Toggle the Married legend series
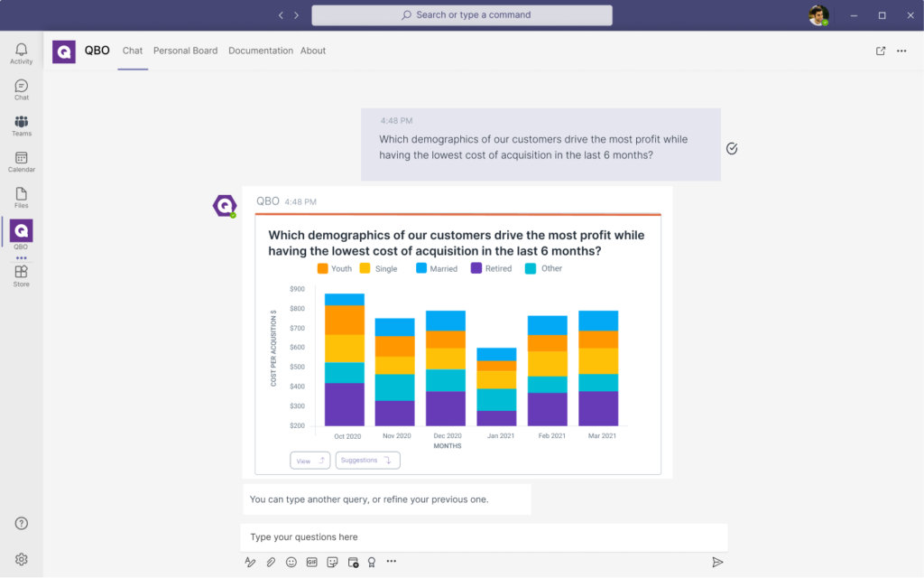Viewport: 924px width, 578px height. tap(437, 268)
